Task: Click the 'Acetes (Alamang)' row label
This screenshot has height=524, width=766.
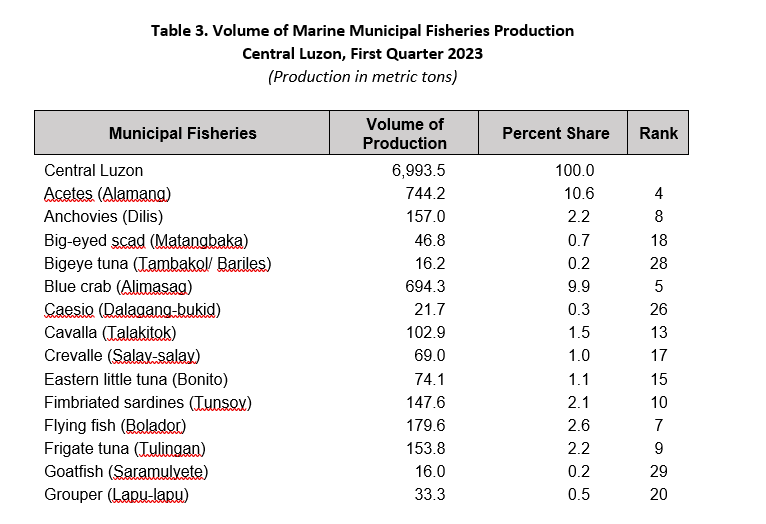Action: click(x=107, y=194)
